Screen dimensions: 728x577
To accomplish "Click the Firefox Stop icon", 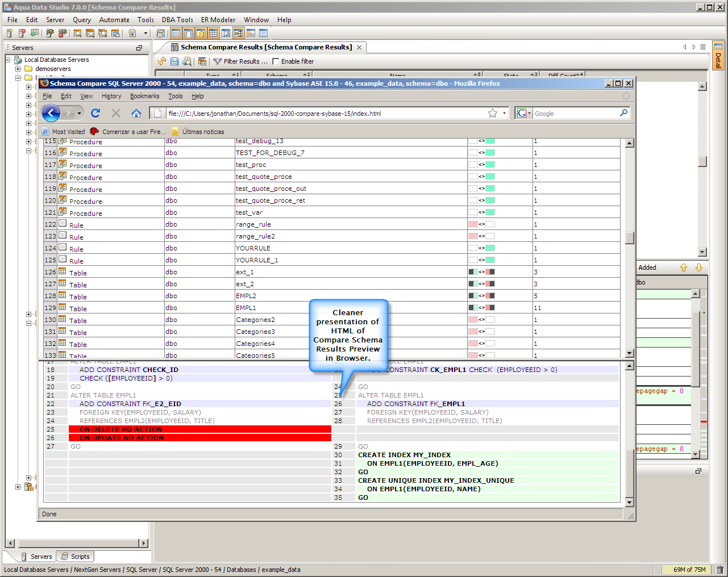I will coord(116,113).
